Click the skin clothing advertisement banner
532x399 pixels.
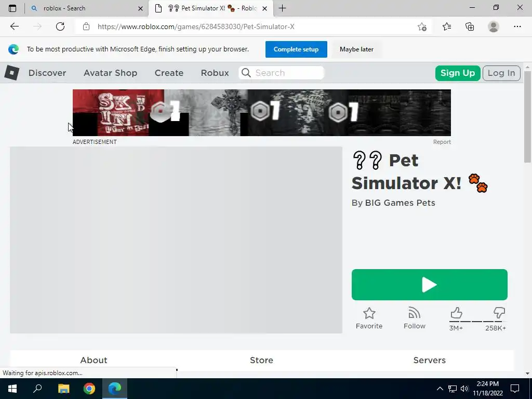pos(262,113)
